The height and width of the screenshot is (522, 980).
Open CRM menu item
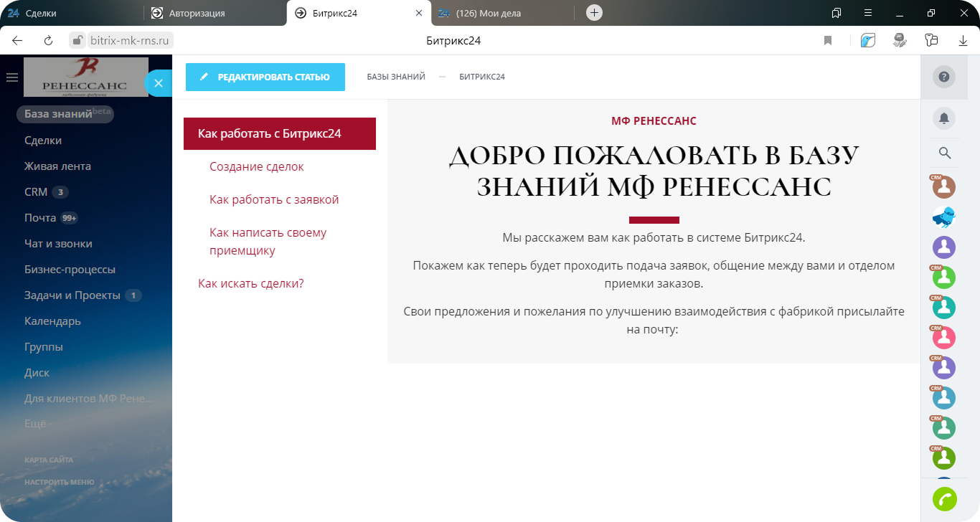[36, 192]
